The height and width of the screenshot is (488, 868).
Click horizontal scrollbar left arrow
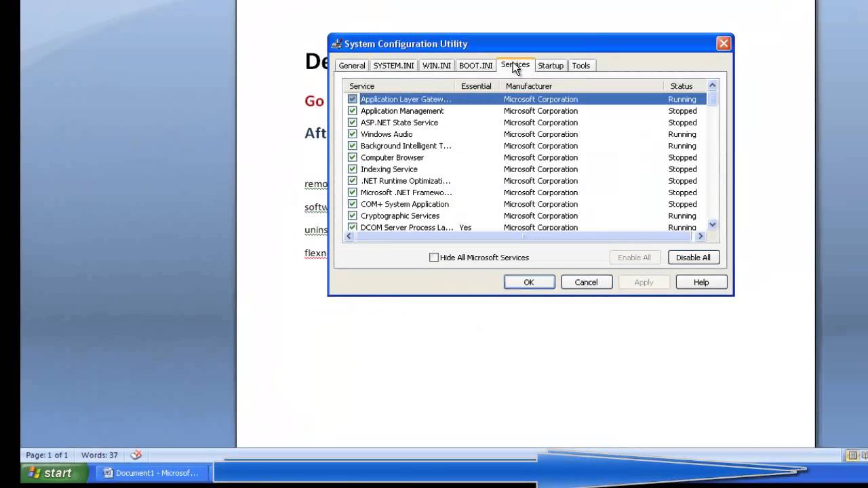(x=349, y=237)
